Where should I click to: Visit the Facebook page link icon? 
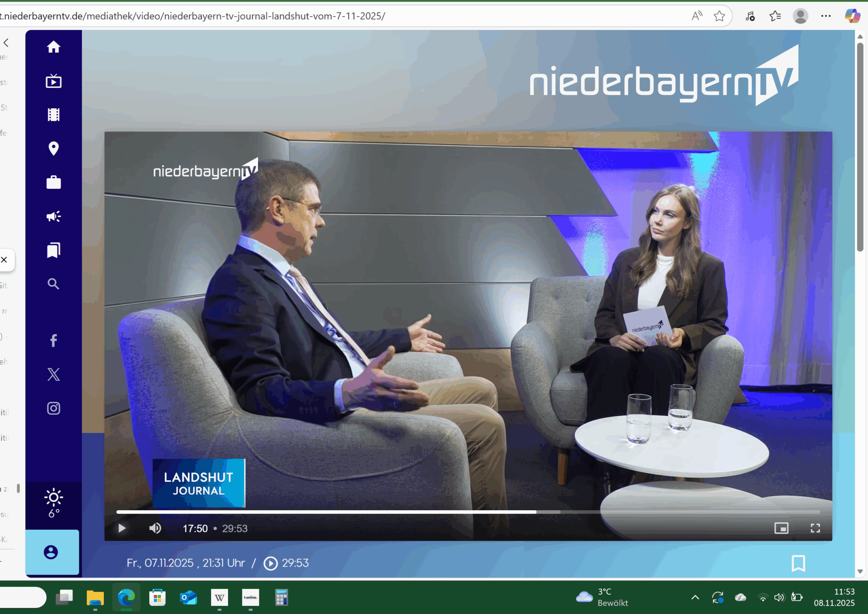(x=53, y=340)
